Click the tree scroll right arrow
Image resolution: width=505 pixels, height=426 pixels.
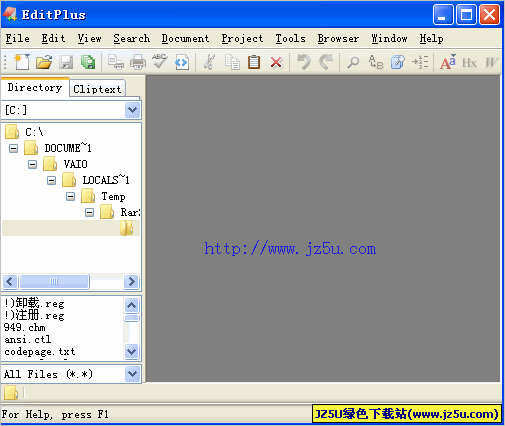131,282
